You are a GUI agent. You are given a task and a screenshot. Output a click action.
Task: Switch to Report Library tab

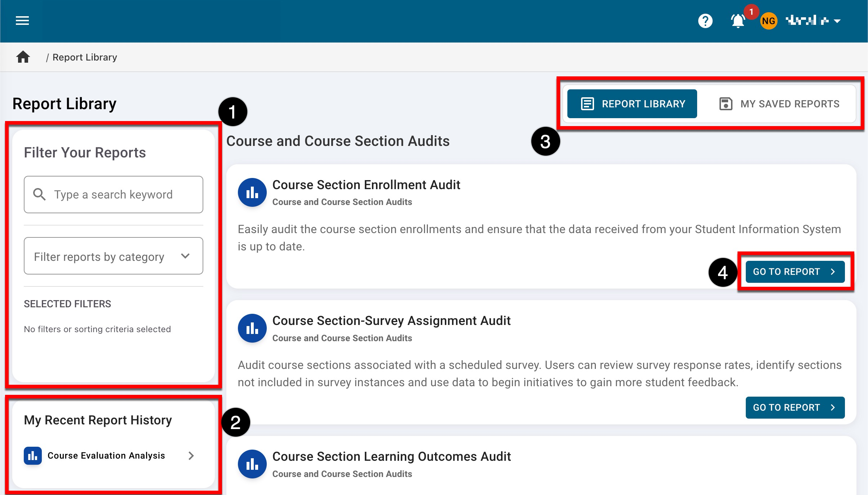click(x=632, y=104)
